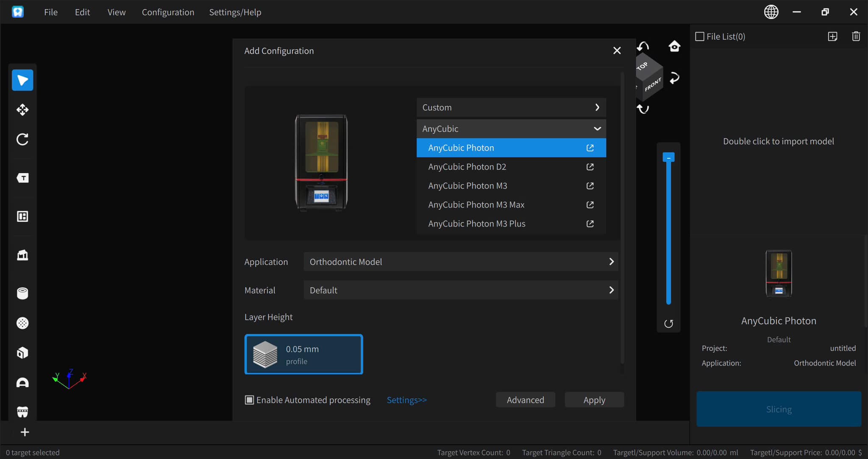The width and height of the screenshot is (868, 459).
Task: Toggle the File List checkbox
Action: coord(700,36)
